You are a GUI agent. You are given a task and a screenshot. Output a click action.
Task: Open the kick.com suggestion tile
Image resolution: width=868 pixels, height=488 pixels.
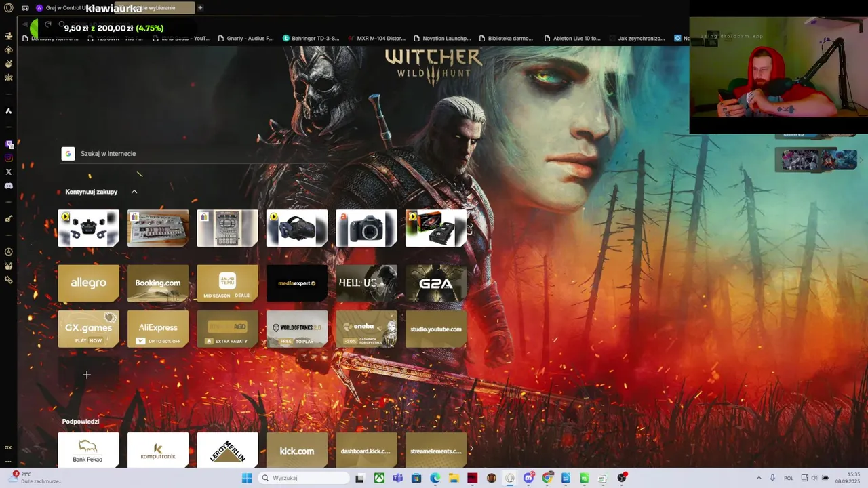(x=297, y=450)
